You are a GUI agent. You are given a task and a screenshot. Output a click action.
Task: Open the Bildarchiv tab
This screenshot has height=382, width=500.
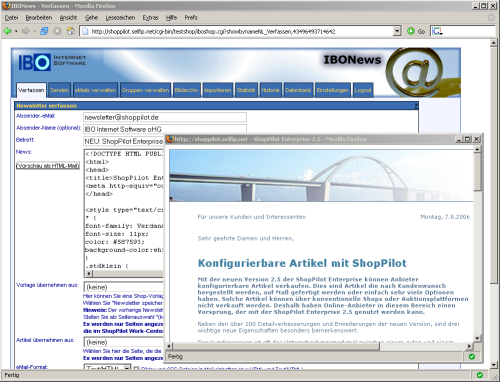(x=186, y=90)
